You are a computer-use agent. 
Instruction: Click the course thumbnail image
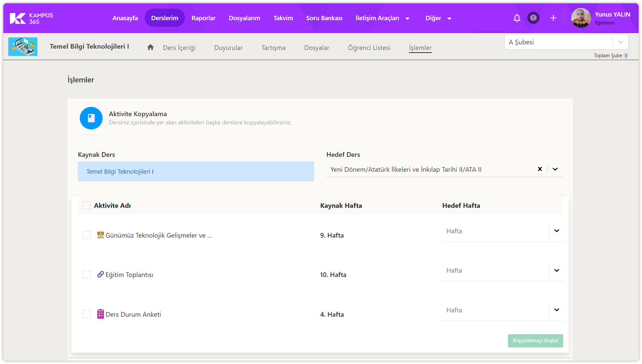point(23,47)
